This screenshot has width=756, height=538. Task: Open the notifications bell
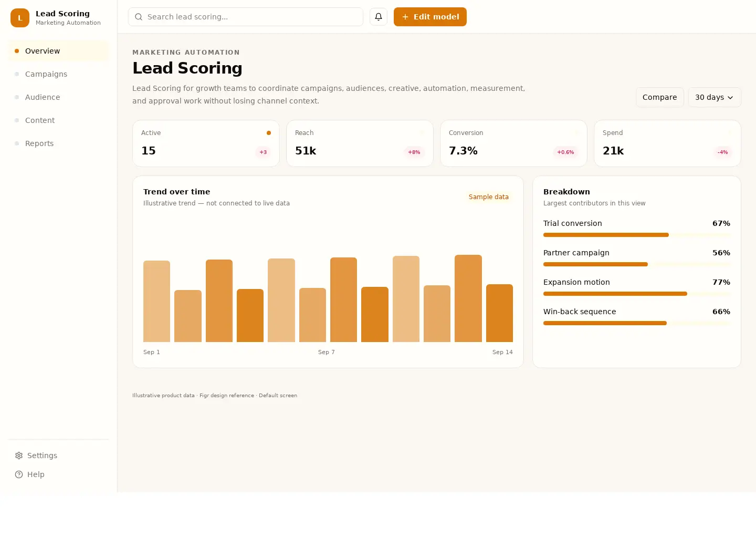click(x=379, y=17)
